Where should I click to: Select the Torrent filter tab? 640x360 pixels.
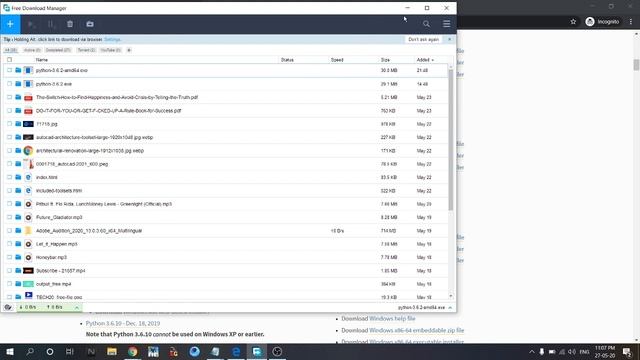pyautogui.click(x=86, y=50)
